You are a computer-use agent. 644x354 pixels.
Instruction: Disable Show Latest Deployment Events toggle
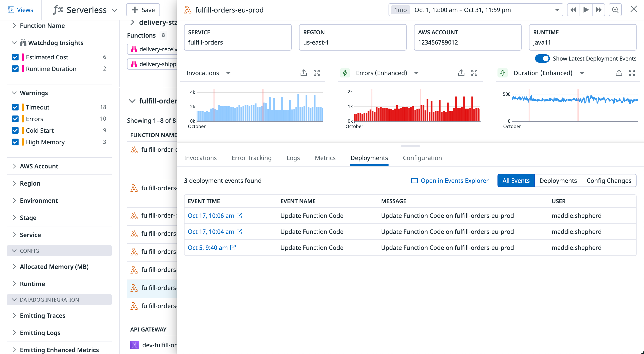[x=543, y=58]
